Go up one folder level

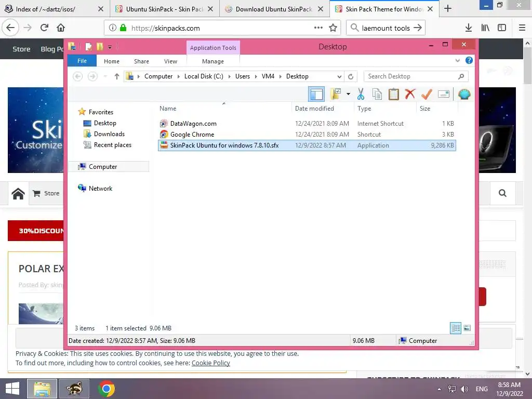point(117,76)
